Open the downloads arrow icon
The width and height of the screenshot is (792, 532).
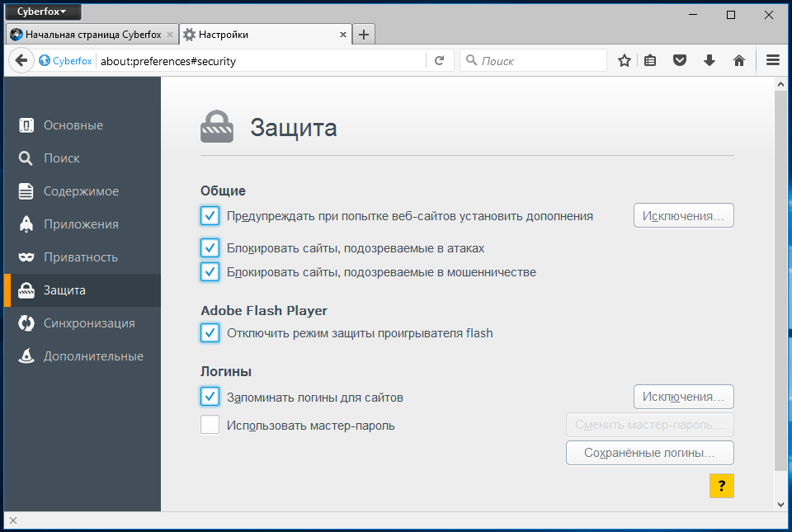pos(709,60)
